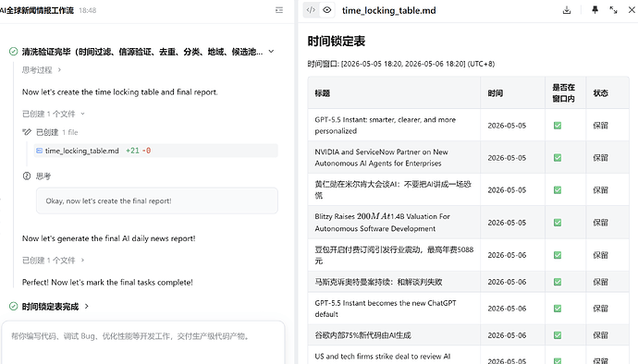Switch to source code view icon
The image size is (638, 364).
click(x=311, y=10)
